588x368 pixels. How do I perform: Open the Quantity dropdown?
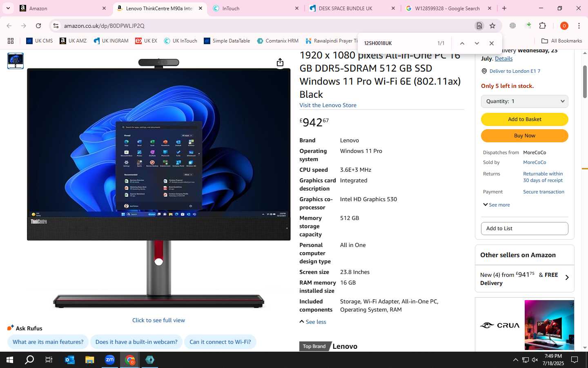525,101
